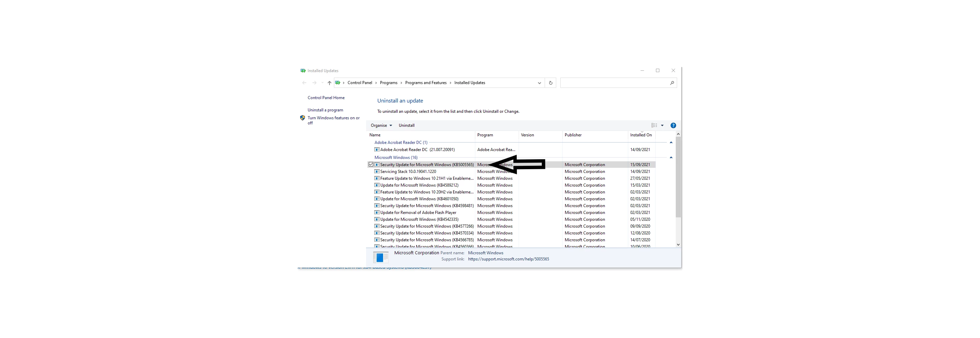Select Security Update (KB4577266) row
980x338 pixels.
tap(511, 227)
